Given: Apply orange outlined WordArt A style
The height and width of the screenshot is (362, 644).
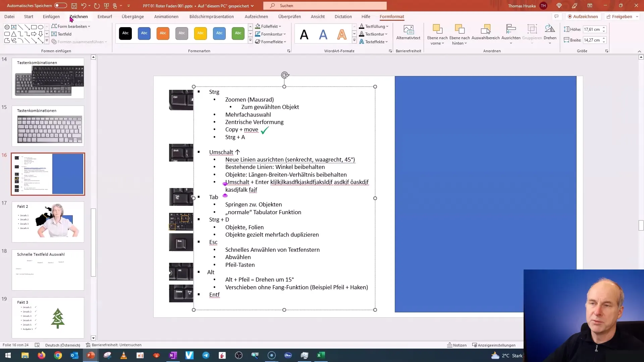Looking at the screenshot, I should pos(342,34).
